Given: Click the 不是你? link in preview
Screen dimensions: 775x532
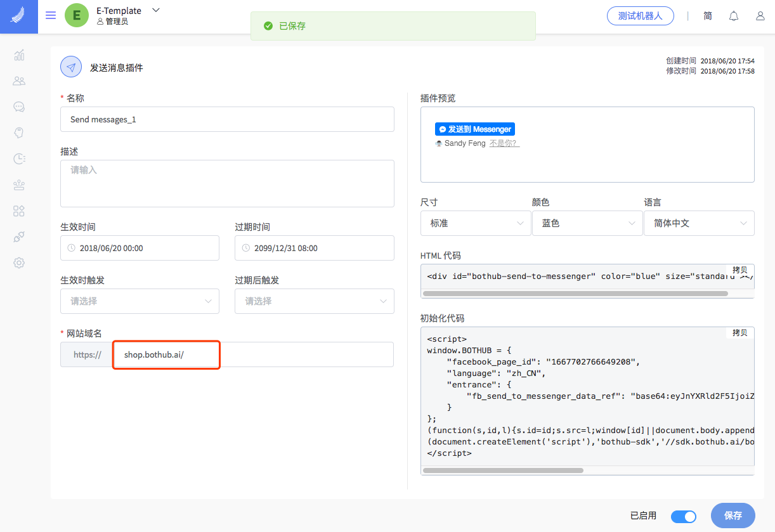Looking at the screenshot, I should point(504,143).
